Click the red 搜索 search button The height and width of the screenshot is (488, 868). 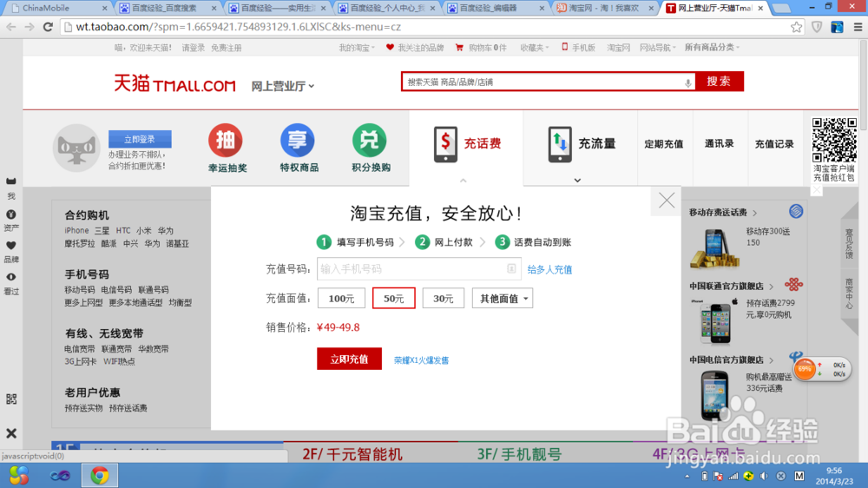click(x=719, y=82)
